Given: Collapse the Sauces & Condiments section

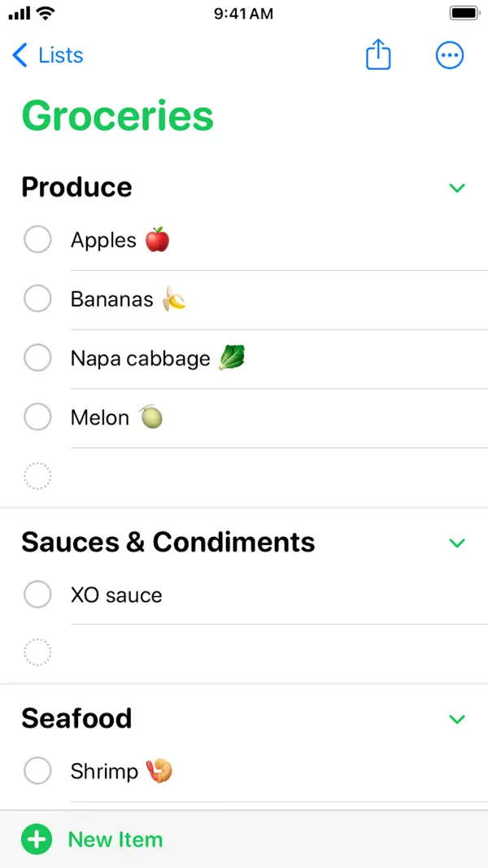Looking at the screenshot, I should coord(457,543).
